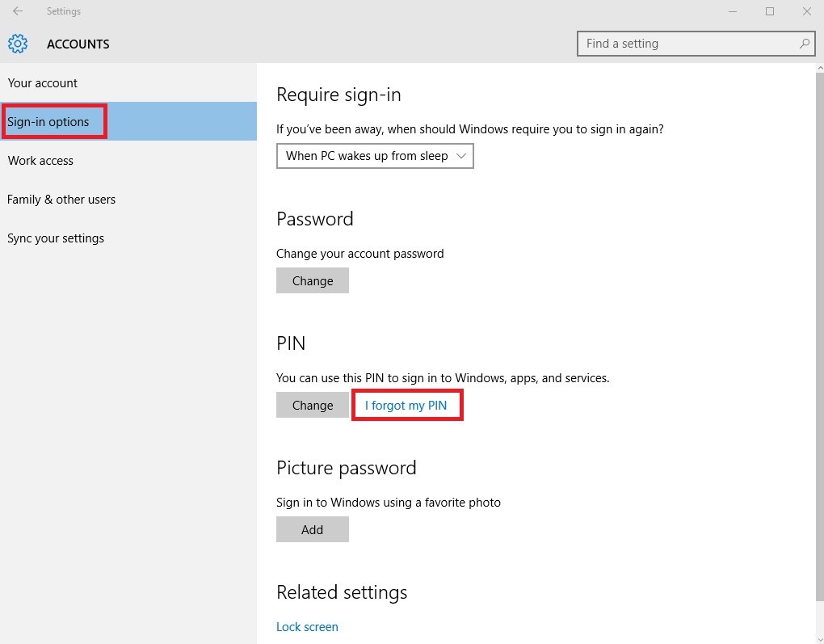Open the Require sign-in dropdown
Image resolution: width=824 pixels, height=644 pixels.
coord(375,156)
